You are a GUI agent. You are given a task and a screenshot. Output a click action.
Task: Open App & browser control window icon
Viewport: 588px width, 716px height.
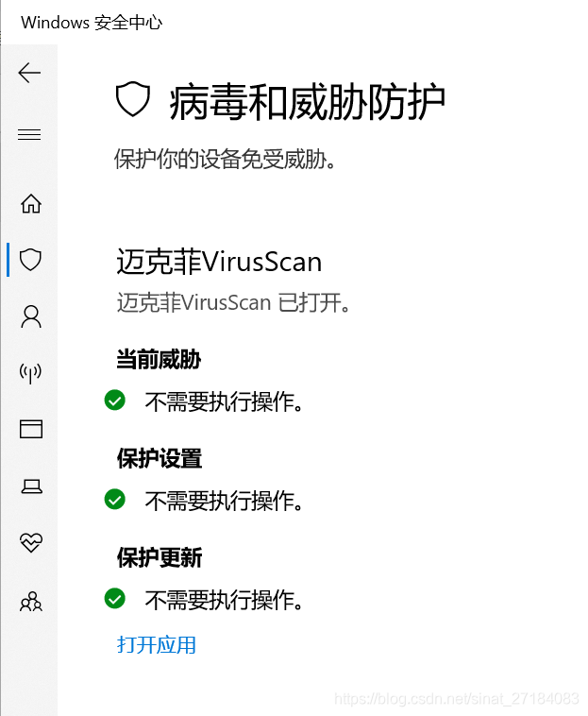[31, 429]
